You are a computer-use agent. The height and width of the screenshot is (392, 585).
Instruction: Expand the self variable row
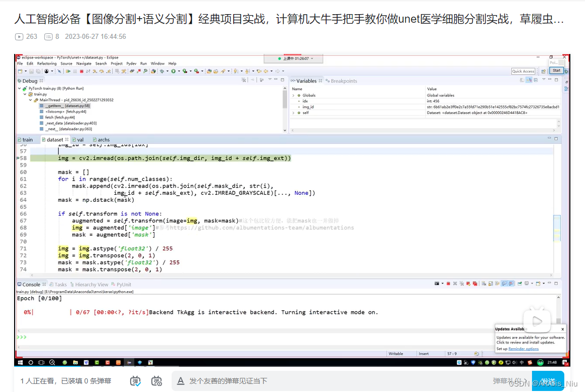tap(293, 113)
